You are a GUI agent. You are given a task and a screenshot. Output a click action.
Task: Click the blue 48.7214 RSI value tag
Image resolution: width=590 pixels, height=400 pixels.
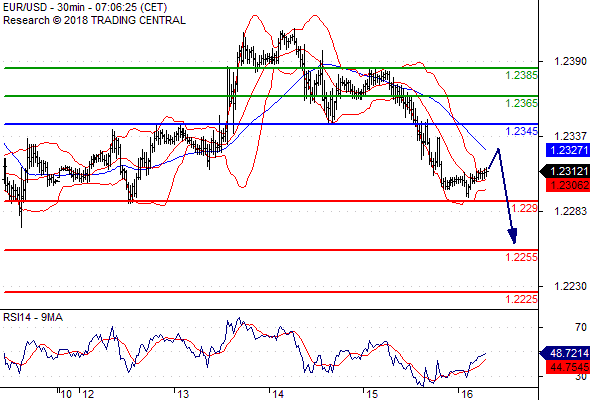(x=565, y=353)
